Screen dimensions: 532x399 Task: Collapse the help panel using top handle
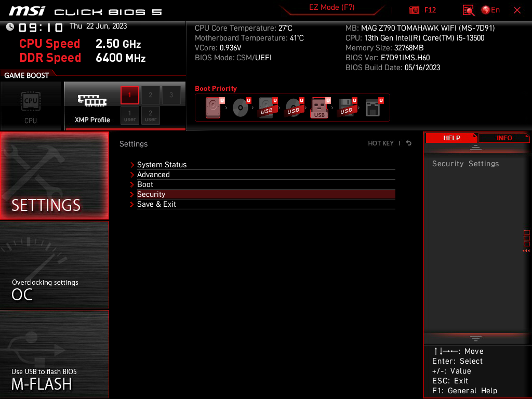point(476,147)
